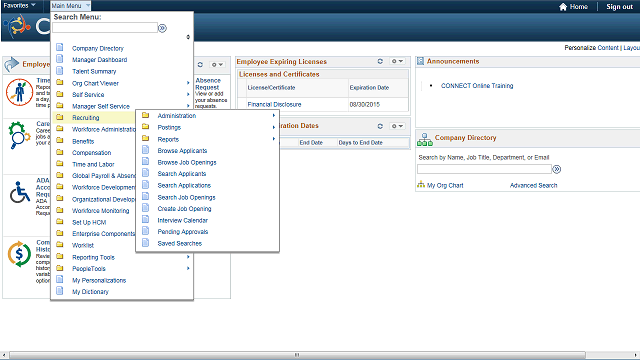640x360 pixels.
Task: Click in the Search Menu text field
Action: (x=105, y=28)
